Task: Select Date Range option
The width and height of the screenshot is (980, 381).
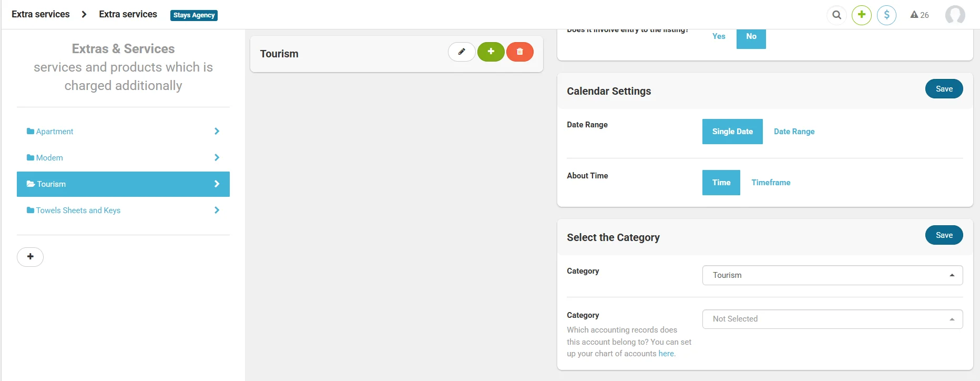Action: 794,132
